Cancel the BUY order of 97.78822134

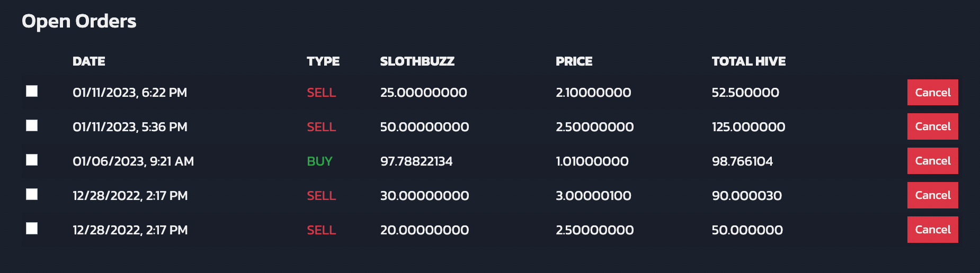[x=932, y=161]
